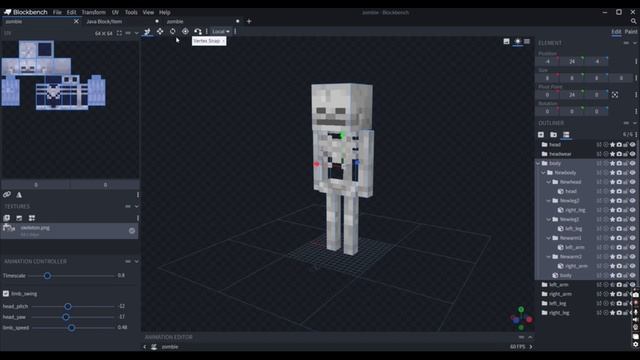Click the center pivot icon beside Pivot Point
The image size is (640, 360).
click(615, 95)
